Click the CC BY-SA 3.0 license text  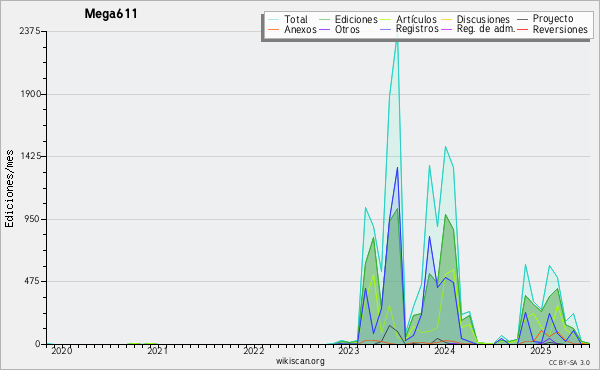point(569,362)
